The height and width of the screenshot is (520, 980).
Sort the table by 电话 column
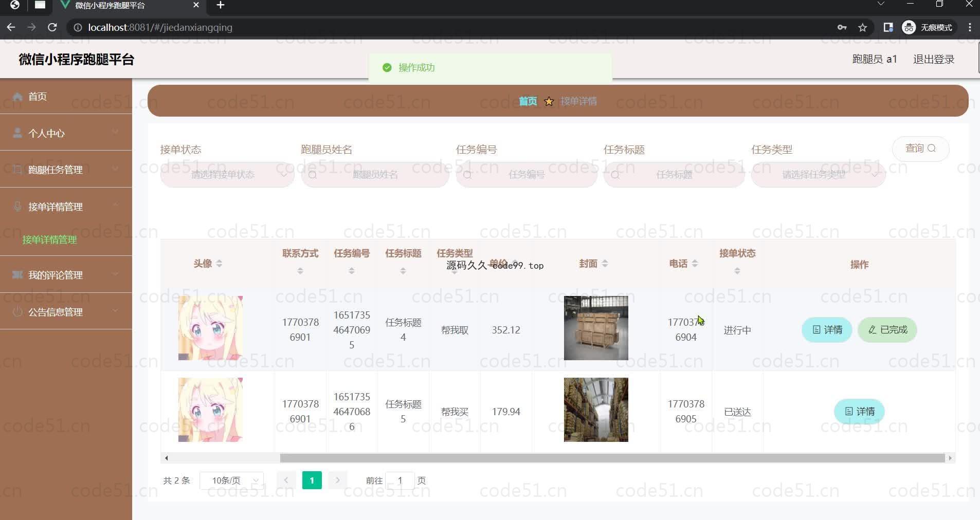tap(695, 264)
